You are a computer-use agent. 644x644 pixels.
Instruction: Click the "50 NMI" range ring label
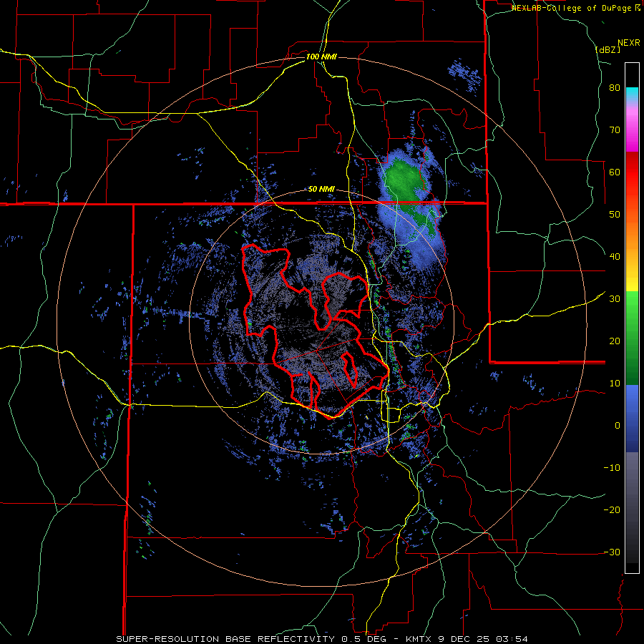(x=321, y=190)
